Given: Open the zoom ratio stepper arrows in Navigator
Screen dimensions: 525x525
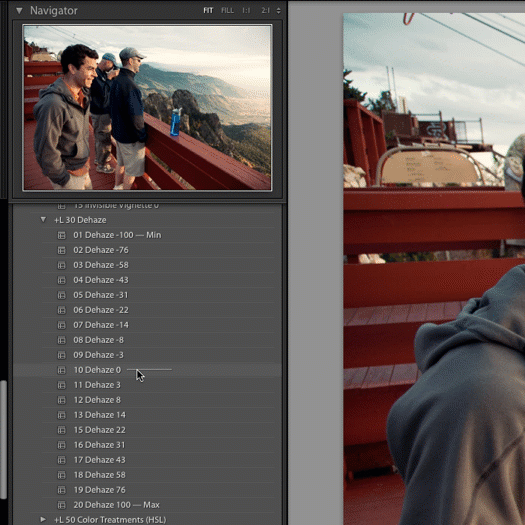Looking at the screenshot, I should coord(278,11).
